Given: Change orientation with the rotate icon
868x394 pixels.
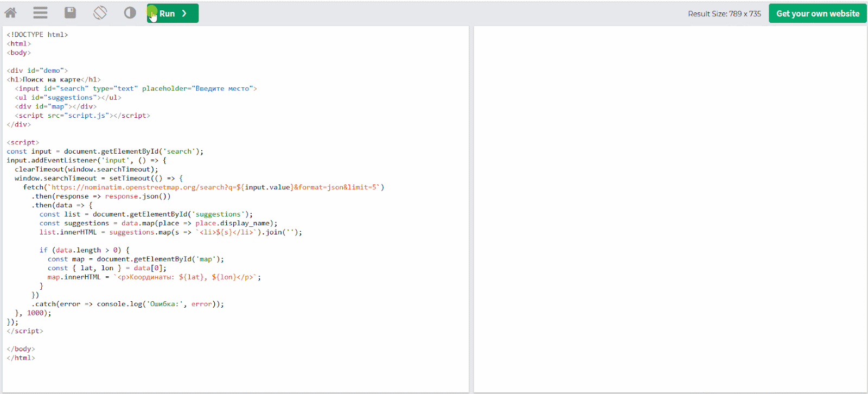Looking at the screenshot, I should (100, 12).
